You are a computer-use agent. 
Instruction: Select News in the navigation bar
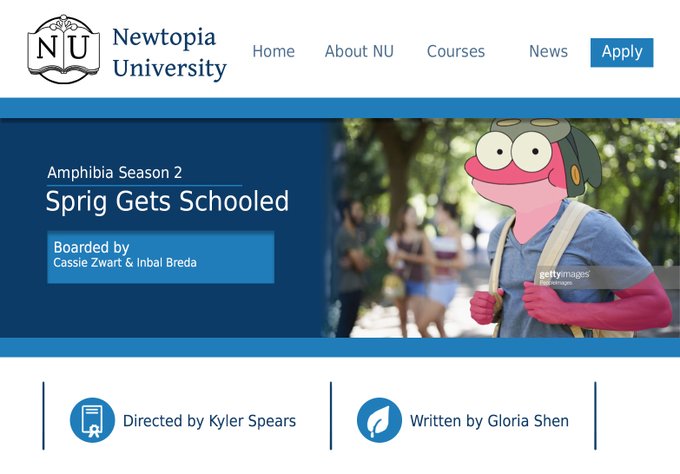[548, 52]
